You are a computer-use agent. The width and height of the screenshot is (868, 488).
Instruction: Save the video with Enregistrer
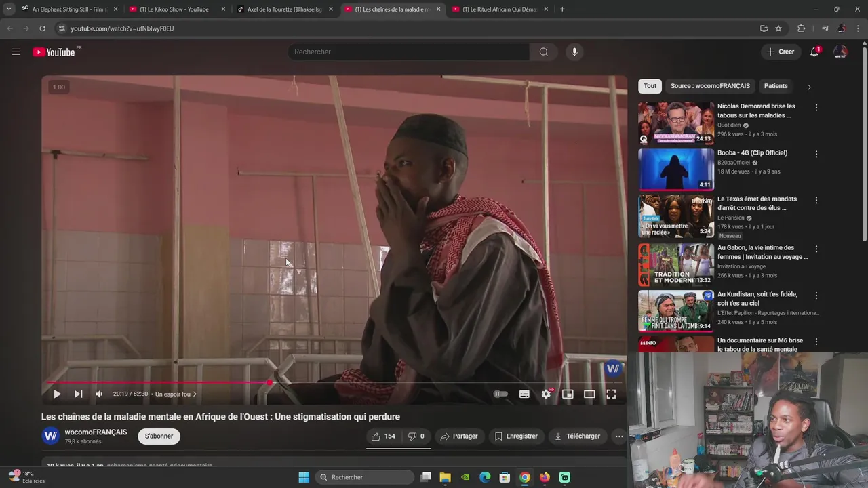point(516,436)
